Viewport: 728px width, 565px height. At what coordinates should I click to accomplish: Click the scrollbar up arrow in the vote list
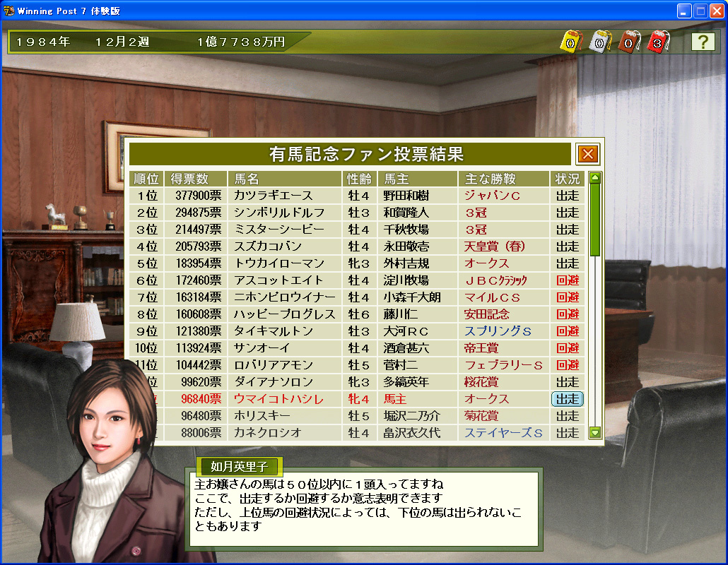[x=594, y=178]
